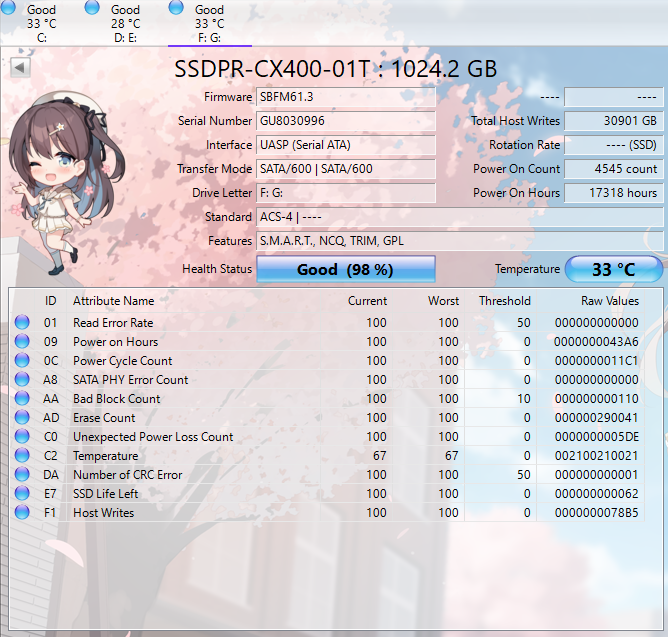Click the Serial Number field GU8030996
668x637 pixels.
coord(346,121)
